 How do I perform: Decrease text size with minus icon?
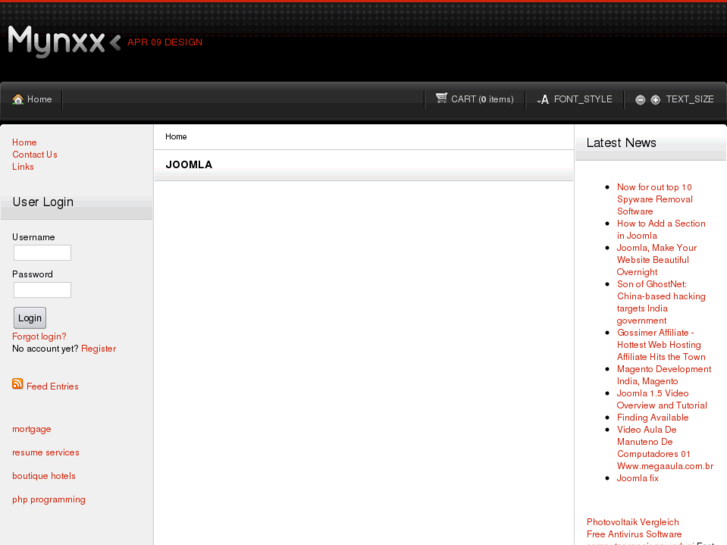640,100
